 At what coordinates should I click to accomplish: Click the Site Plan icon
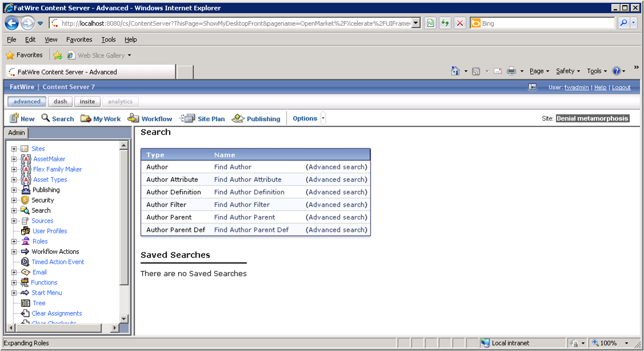pyautogui.click(x=188, y=118)
